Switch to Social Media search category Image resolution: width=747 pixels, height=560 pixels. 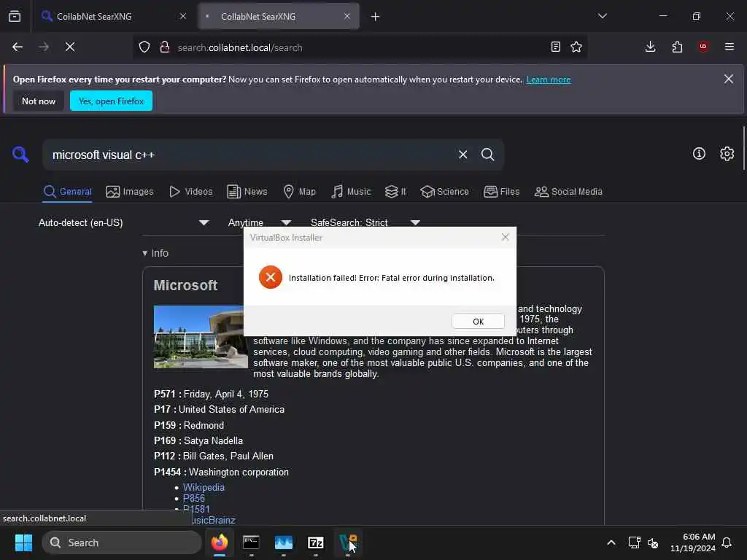pos(568,192)
